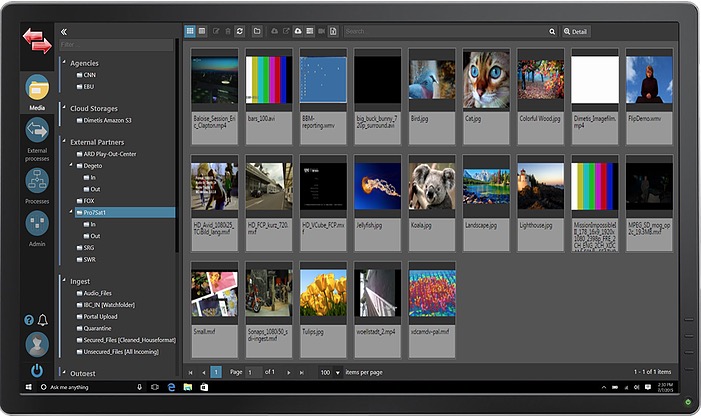This screenshot has height=416, width=701.
Task: Open the Media section in sidebar
Action: 37,89
